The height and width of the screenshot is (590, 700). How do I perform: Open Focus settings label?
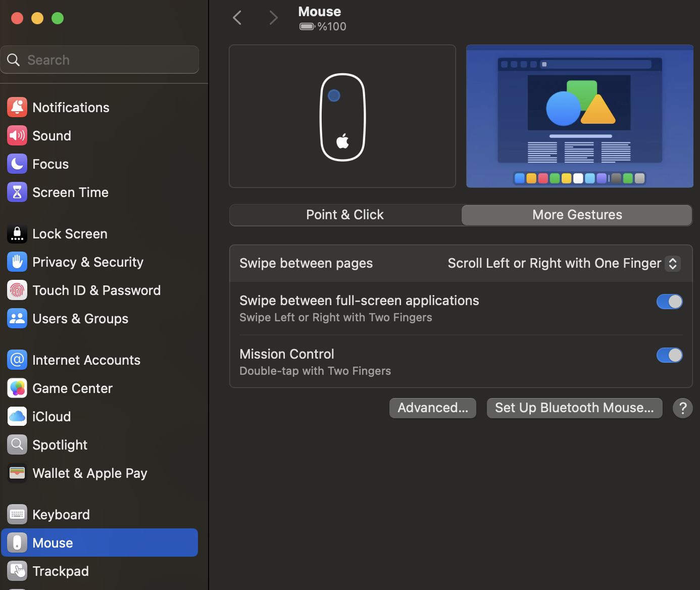click(x=51, y=164)
